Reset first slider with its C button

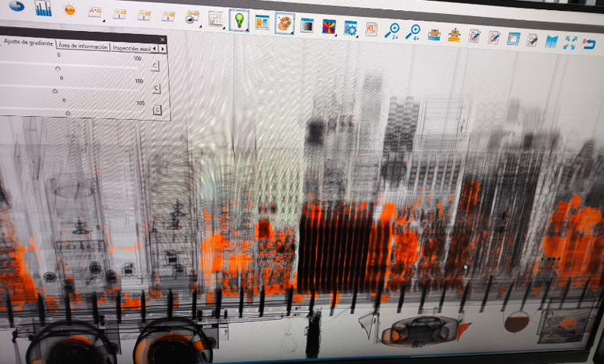(155, 66)
